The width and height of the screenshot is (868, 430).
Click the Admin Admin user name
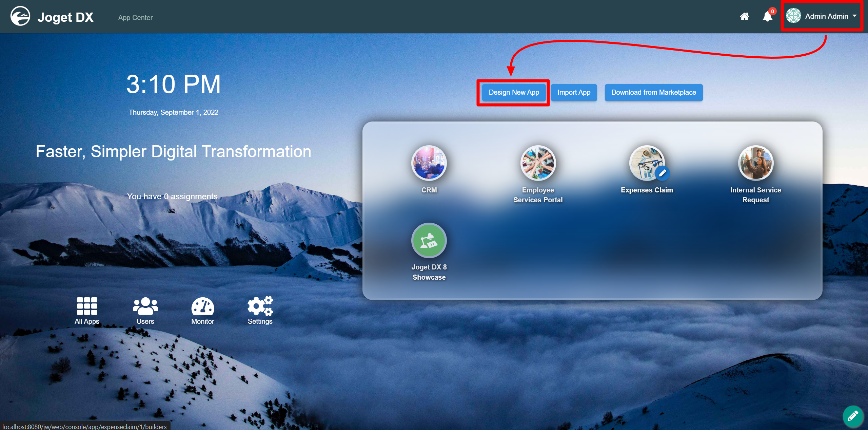pyautogui.click(x=826, y=16)
